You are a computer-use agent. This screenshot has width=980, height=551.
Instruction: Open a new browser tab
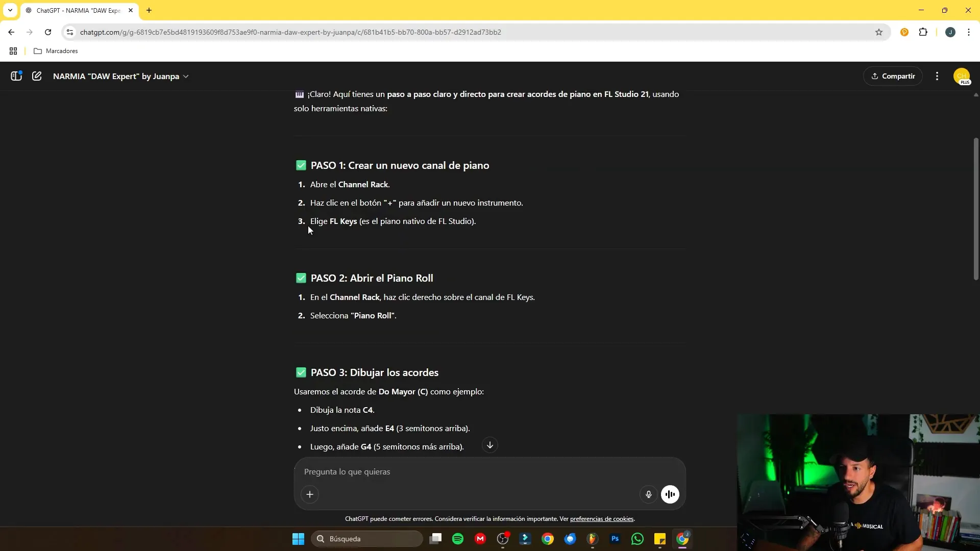click(x=149, y=10)
